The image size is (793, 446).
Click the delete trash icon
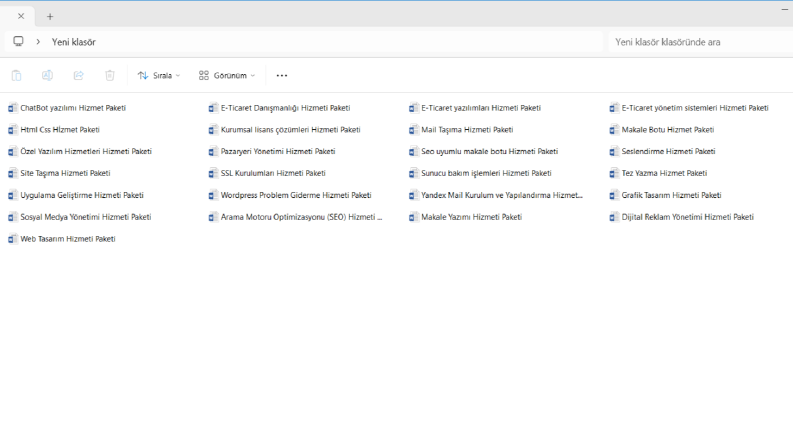click(110, 75)
